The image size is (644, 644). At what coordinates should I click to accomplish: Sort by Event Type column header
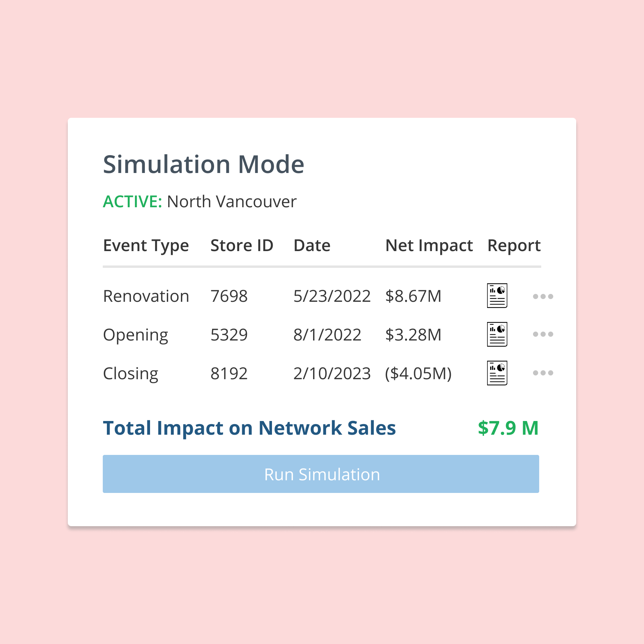[x=146, y=246]
